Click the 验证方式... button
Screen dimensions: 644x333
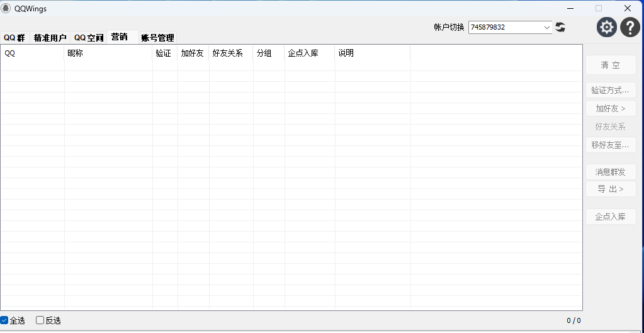(x=611, y=91)
